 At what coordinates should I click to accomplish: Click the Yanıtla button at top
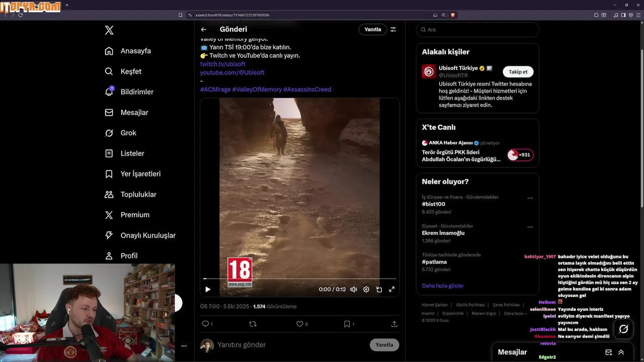(373, 30)
